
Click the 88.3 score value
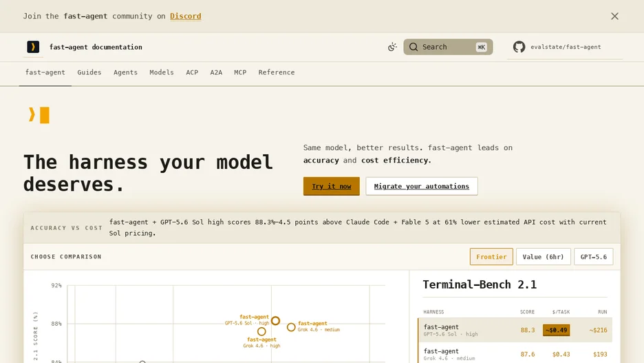click(527, 330)
